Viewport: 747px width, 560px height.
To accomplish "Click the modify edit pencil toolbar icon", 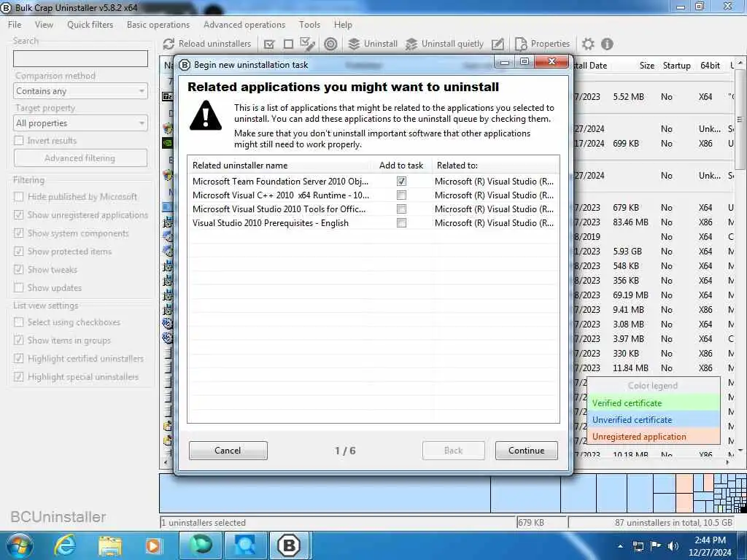I will (x=498, y=44).
